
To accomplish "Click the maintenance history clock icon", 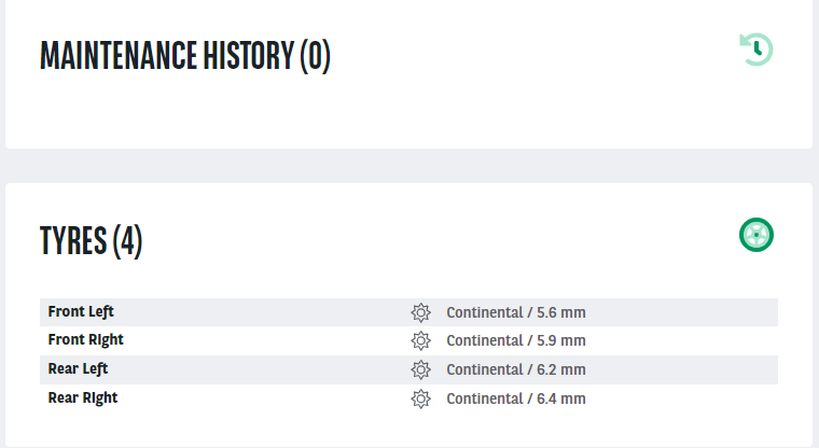I will point(756,50).
